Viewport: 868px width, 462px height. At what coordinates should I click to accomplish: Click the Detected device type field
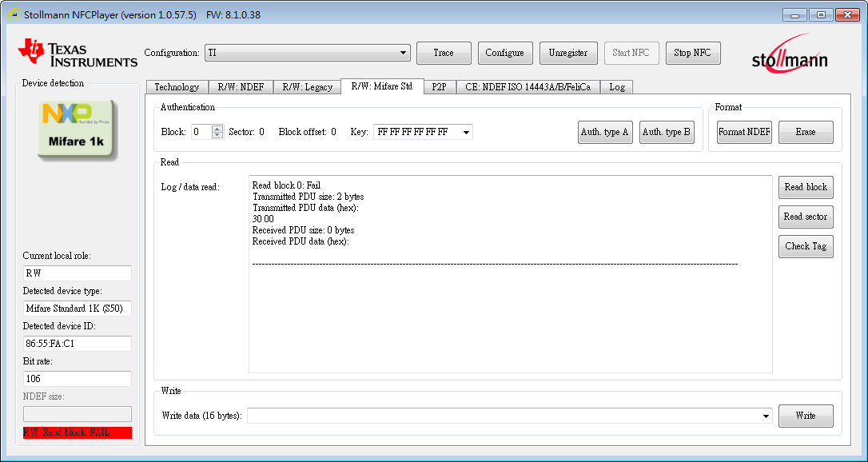(77, 309)
